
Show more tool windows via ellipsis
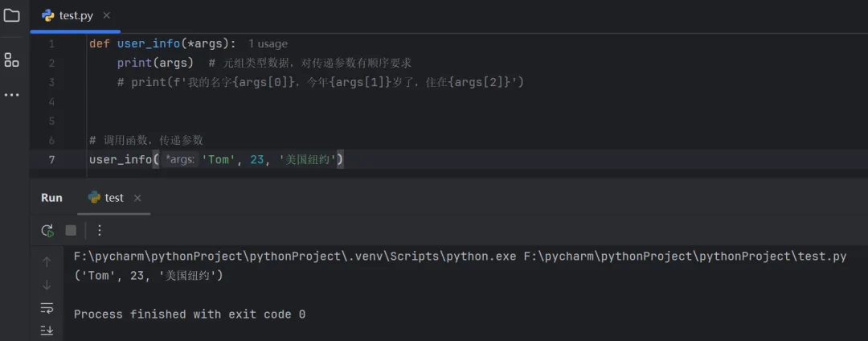[11, 95]
